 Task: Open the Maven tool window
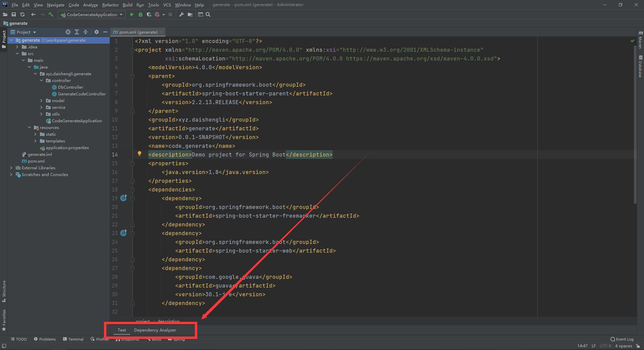[x=640, y=40]
